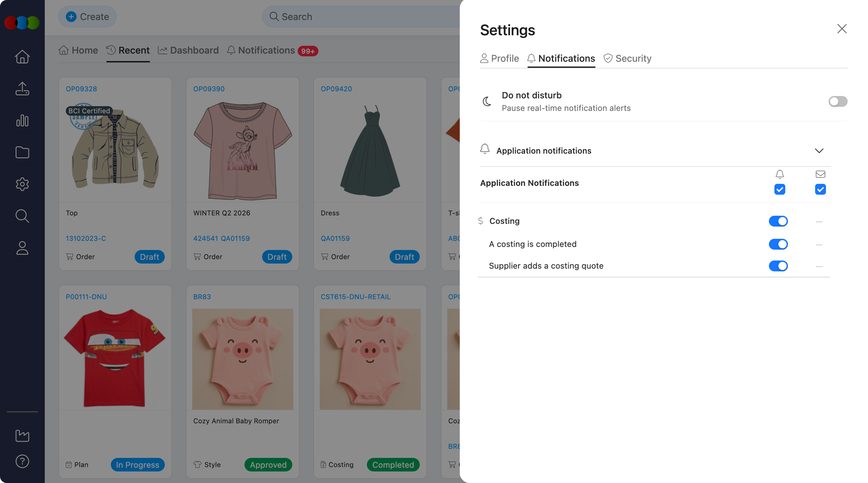Uncheck the email notifications checkbox
868x483 pixels.
[820, 189]
